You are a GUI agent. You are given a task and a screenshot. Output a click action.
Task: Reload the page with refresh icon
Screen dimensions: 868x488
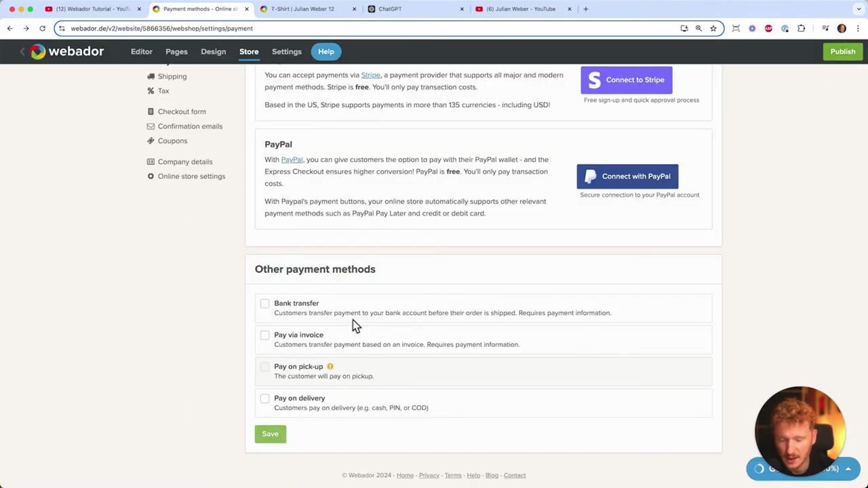pos(42,28)
